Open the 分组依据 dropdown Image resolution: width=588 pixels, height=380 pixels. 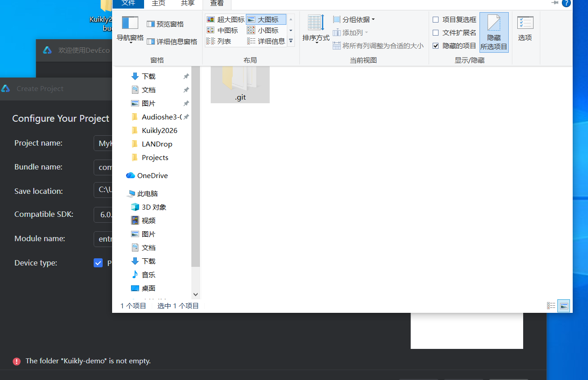[x=354, y=19]
